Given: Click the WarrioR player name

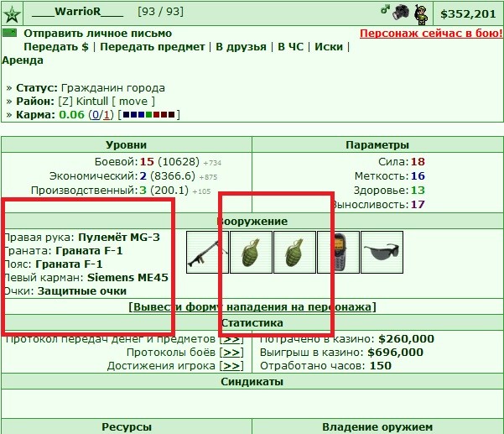Looking at the screenshot, I should (77, 12).
